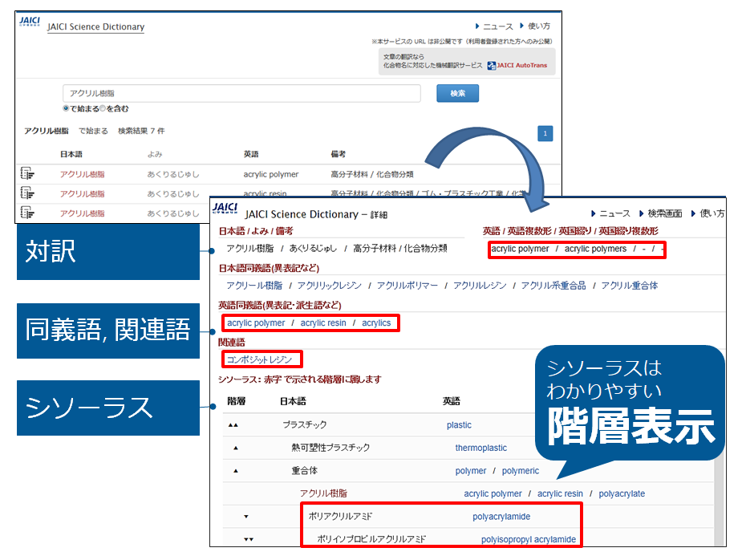Open the polyacrylate thesaurus link
This screenshot has width=746, height=560.
[x=622, y=494]
